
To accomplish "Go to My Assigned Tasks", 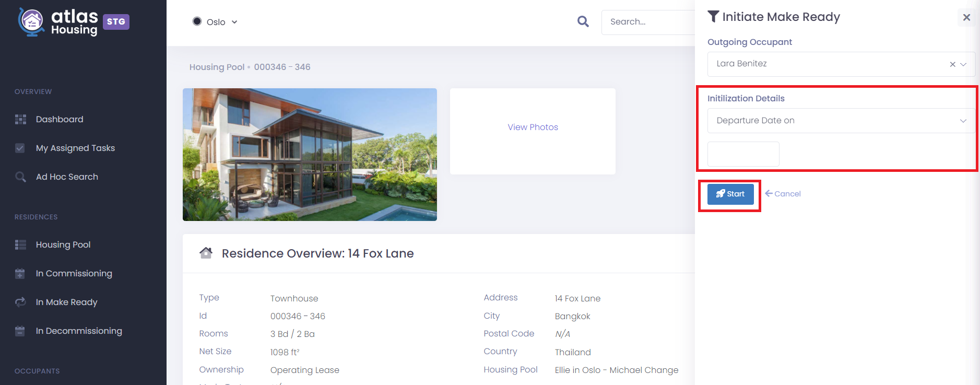I will click(x=75, y=148).
